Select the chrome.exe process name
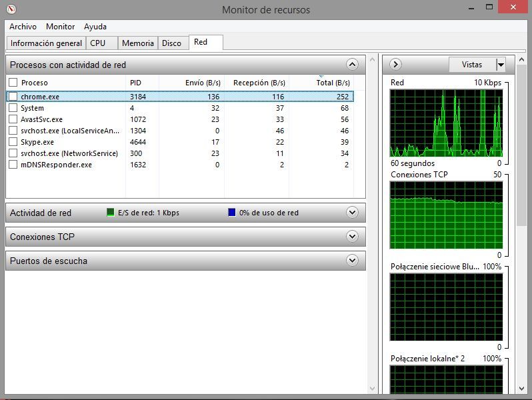Screen dimensions: 532x400 click(40, 97)
